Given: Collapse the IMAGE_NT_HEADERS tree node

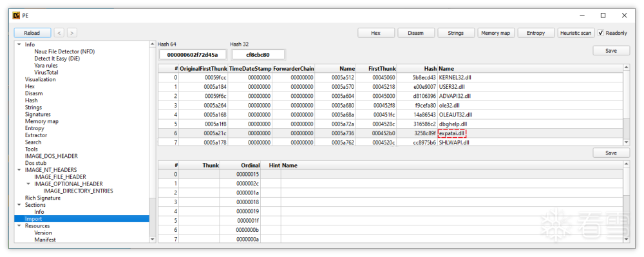Looking at the screenshot, I should tap(19, 169).
